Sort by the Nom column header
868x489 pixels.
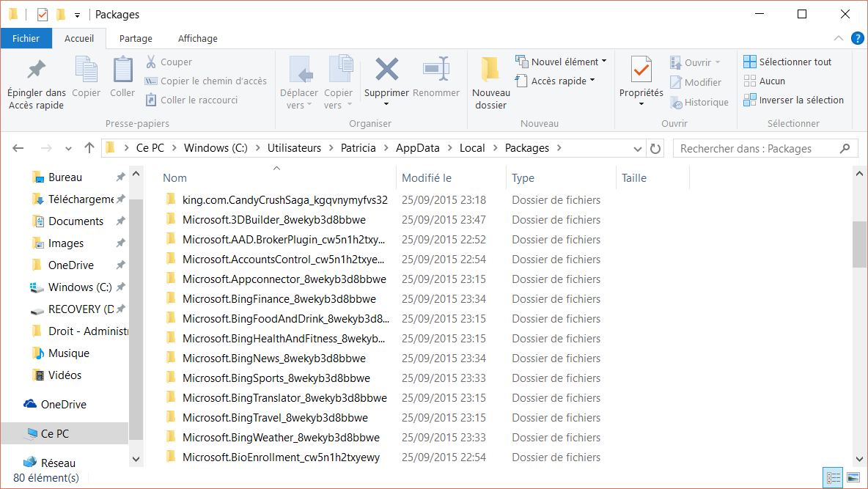pos(277,177)
